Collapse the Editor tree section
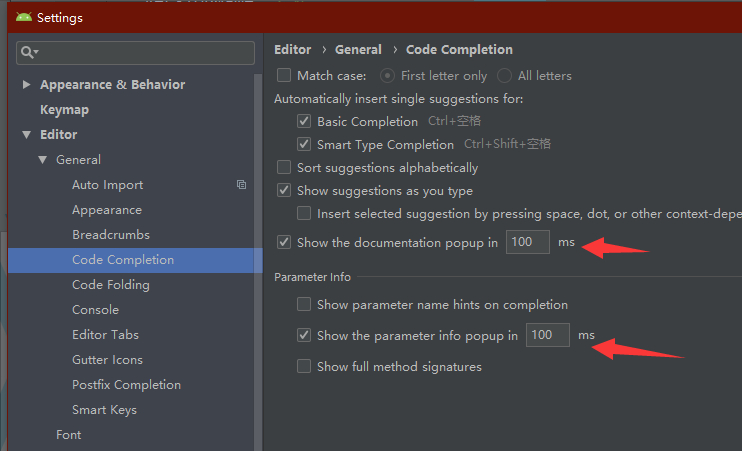Screen dimensions: 742x451 pyautogui.click(x=27, y=135)
